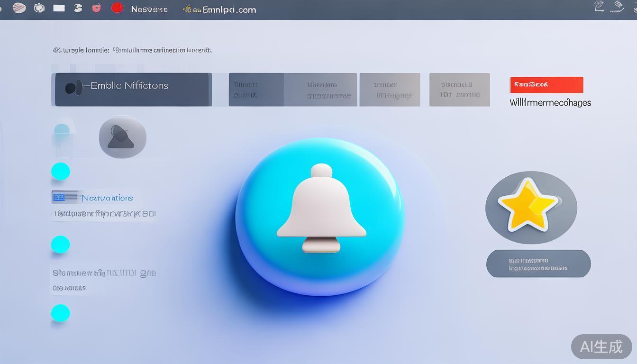Click the S-shaped icon in top bar
637x364 pixels.
pos(78,8)
